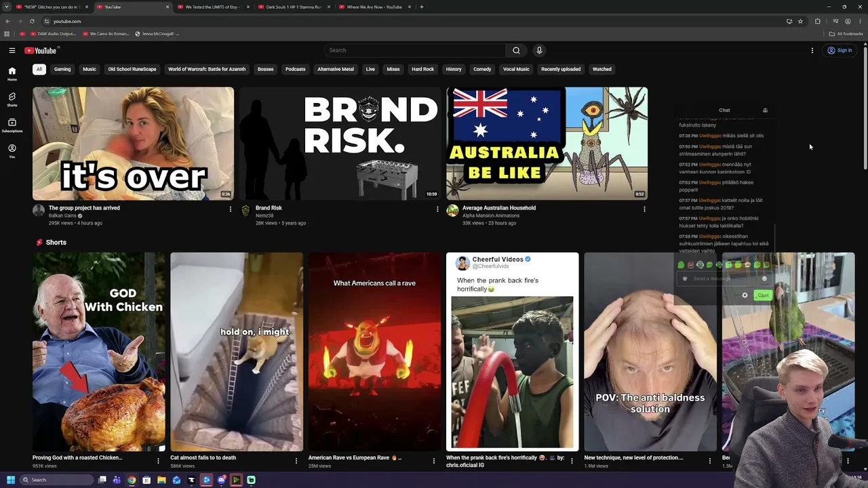Select the Old School RuneScape chip

click(x=132, y=69)
